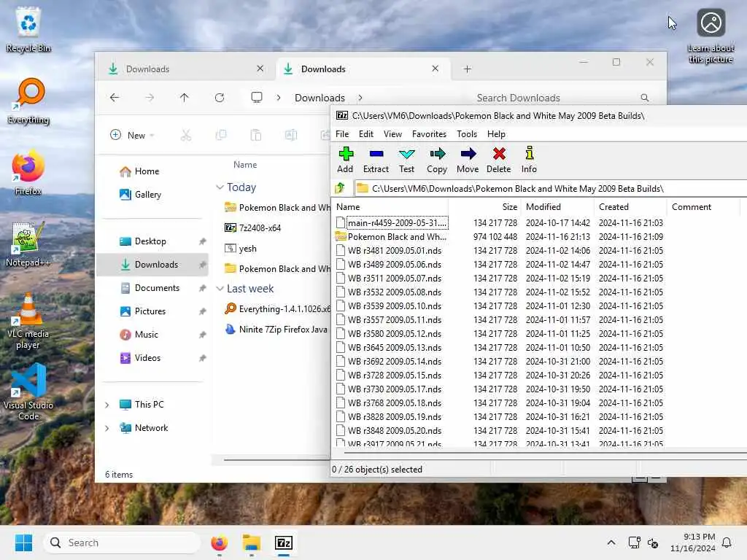Open Desktop in Explorer navigation pane
The height and width of the screenshot is (560, 747).
coord(152,241)
